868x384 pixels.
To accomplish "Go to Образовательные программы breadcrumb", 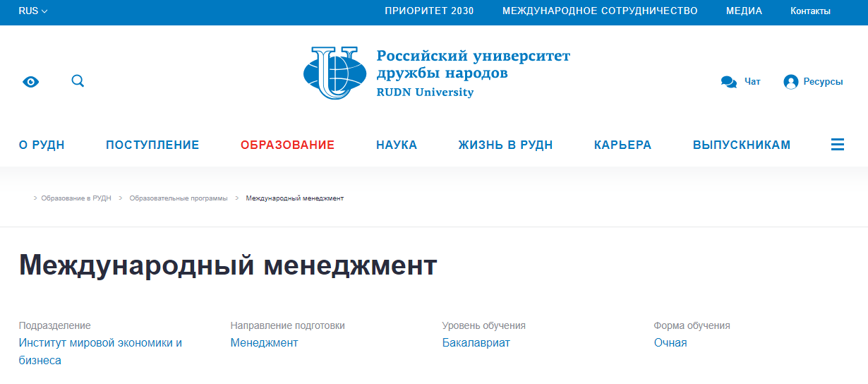I will [x=179, y=198].
